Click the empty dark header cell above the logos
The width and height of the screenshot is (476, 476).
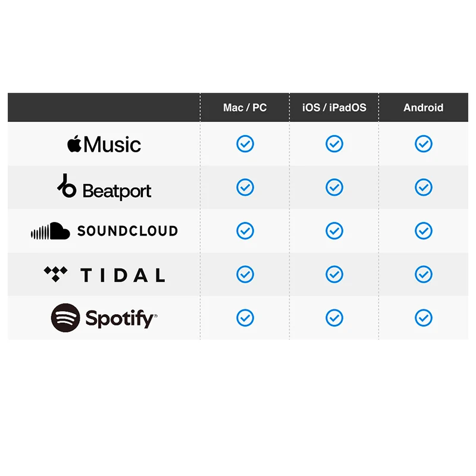[x=104, y=108]
